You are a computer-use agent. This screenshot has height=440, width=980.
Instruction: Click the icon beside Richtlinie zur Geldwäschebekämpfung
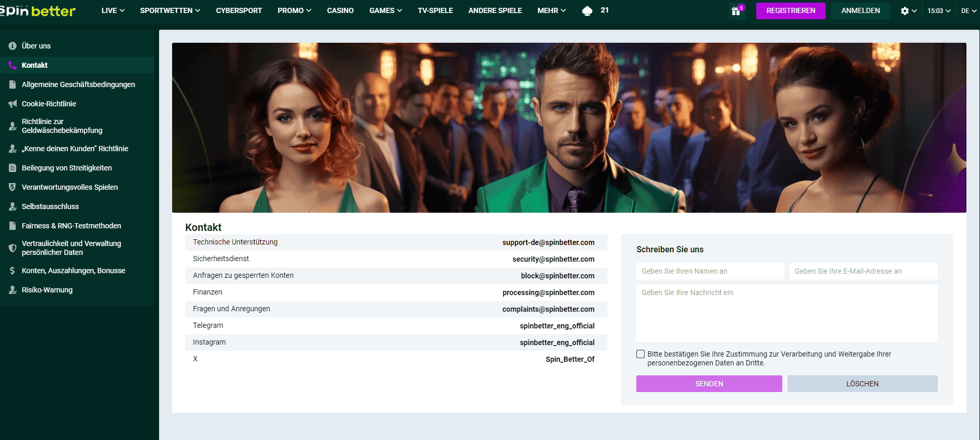tap(13, 126)
